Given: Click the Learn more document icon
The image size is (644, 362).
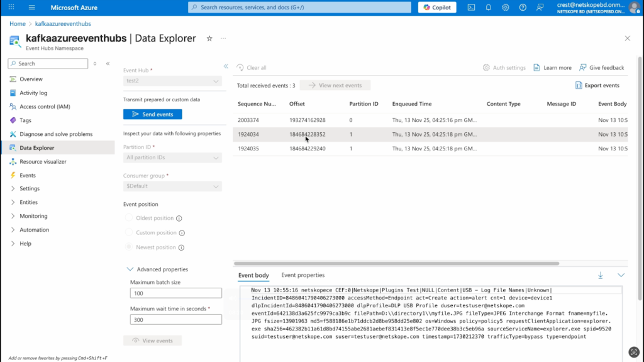Looking at the screenshot, I should 537,67.
